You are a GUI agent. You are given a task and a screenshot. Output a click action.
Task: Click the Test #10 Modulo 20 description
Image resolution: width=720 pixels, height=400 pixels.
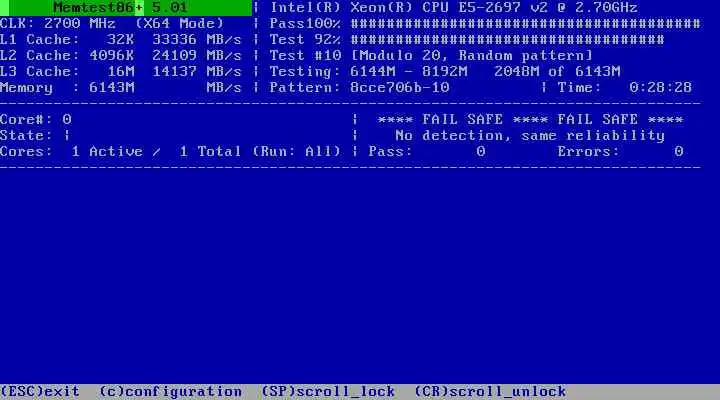click(x=431, y=56)
